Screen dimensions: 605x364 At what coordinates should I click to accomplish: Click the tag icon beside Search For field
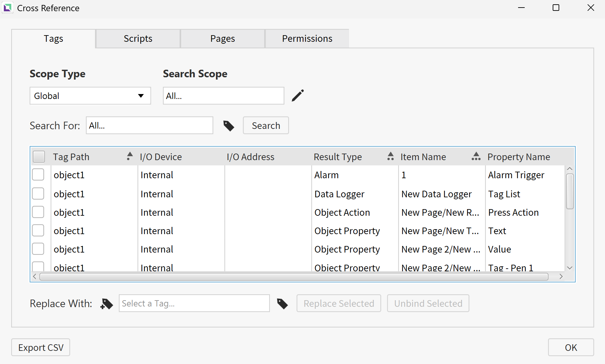[229, 126]
